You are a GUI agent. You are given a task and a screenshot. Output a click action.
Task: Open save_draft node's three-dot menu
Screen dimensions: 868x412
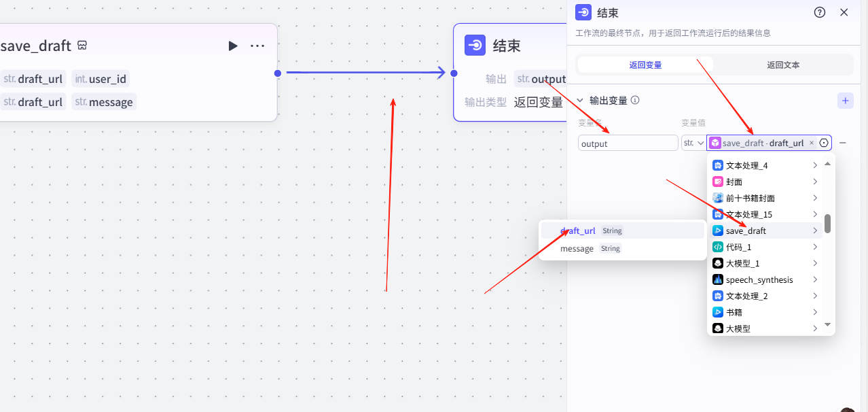(257, 46)
